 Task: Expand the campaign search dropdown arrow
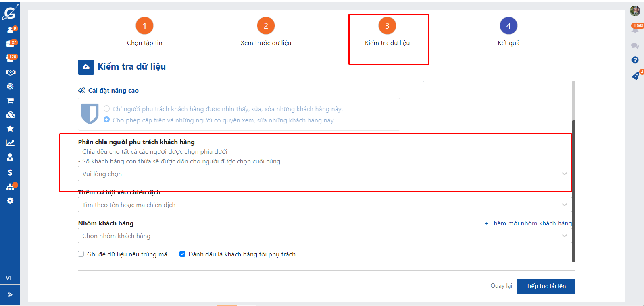[564, 205]
